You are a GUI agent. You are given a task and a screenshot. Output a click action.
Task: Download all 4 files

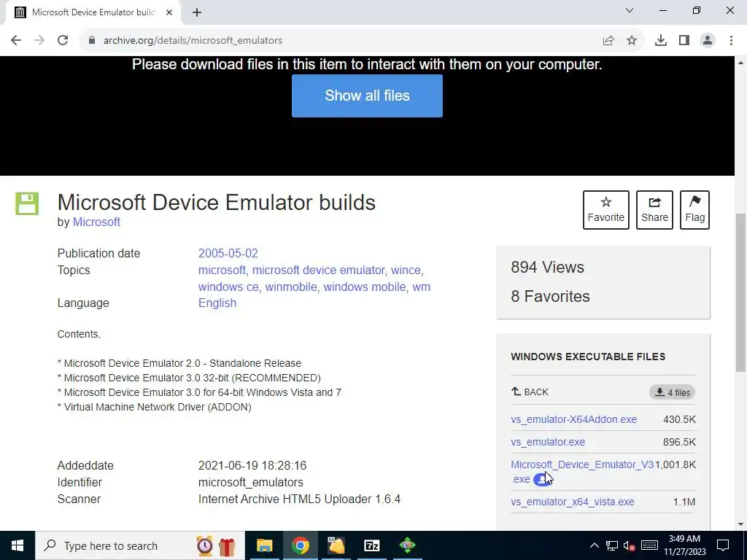(672, 392)
